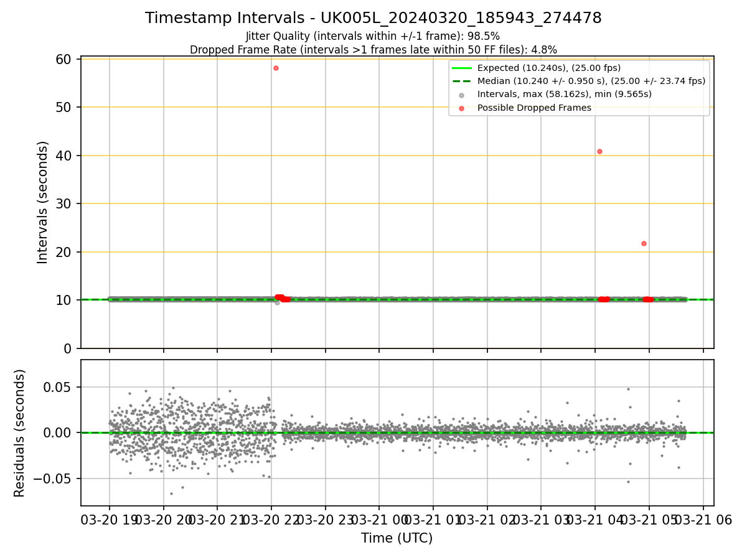Click the red outlier point near 41 seconds
This screenshot has height=560, width=747.
pyautogui.click(x=599, y=151)
